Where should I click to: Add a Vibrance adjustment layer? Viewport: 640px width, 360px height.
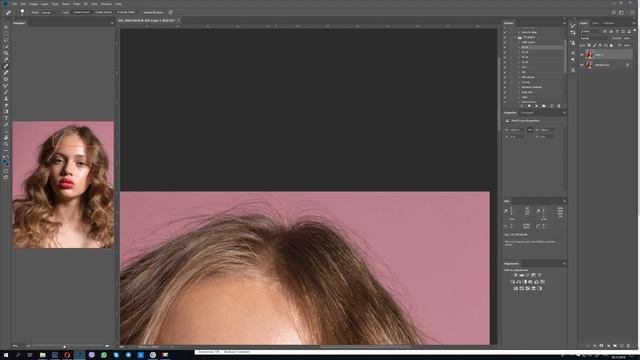pyautogui.click(x=540, y=275)
